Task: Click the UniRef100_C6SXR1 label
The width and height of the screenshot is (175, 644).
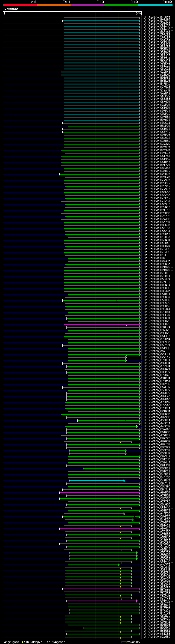Action: coord(157,51)
